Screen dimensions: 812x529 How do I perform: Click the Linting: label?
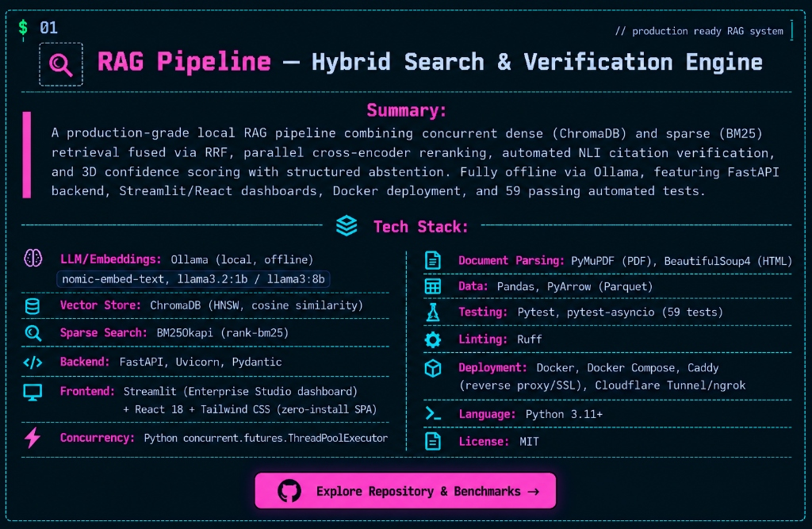483,339
